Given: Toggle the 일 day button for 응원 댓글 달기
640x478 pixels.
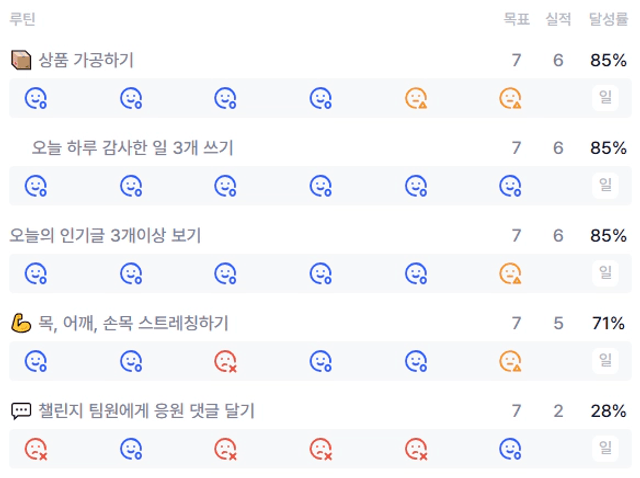Looking at the screenshot, I should tap(605, 448).
